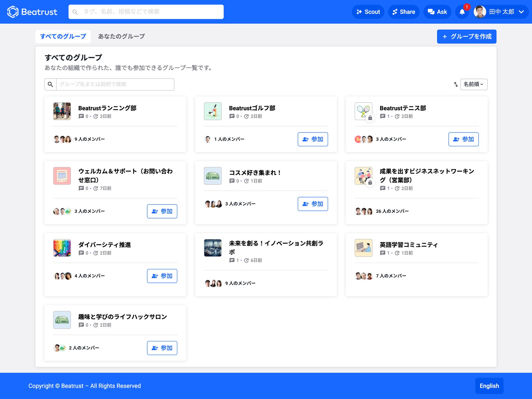View member avatars of 趣味と学びのライフハックサロン
This screenshot has width=532, height=399.
tap(59, 348)
